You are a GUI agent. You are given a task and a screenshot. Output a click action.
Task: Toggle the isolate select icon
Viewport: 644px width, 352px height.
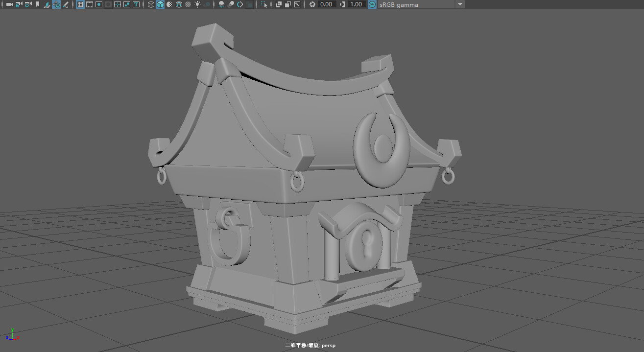tap(263, 4)
